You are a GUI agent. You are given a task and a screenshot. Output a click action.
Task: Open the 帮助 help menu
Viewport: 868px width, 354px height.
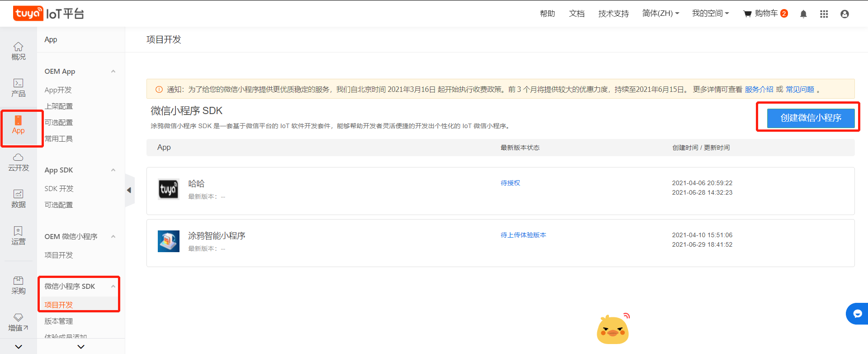(547, 14)
